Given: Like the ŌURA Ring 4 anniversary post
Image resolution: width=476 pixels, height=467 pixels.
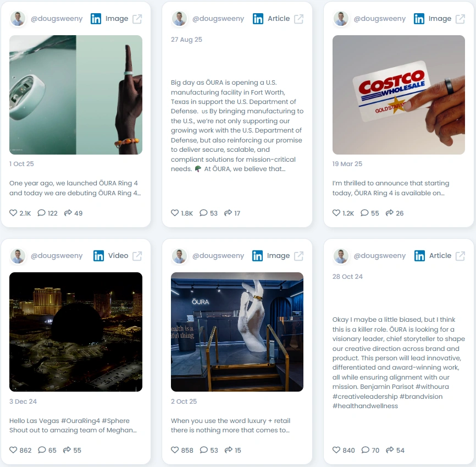Looking at the screenshot, I should point(13,213).
